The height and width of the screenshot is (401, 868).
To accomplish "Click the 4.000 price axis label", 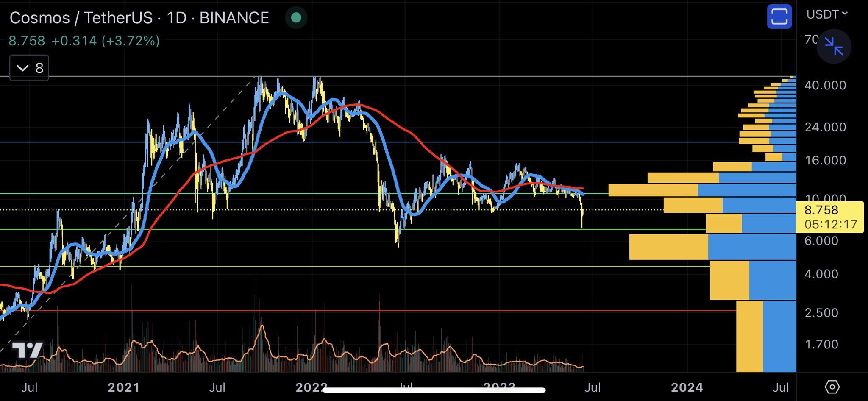I will point(821,274).
